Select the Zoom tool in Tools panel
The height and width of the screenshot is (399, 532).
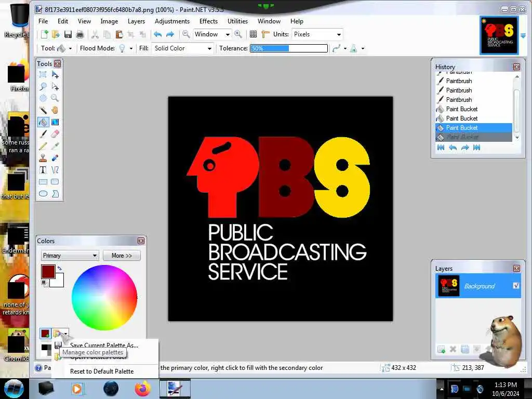pos(55,98)
